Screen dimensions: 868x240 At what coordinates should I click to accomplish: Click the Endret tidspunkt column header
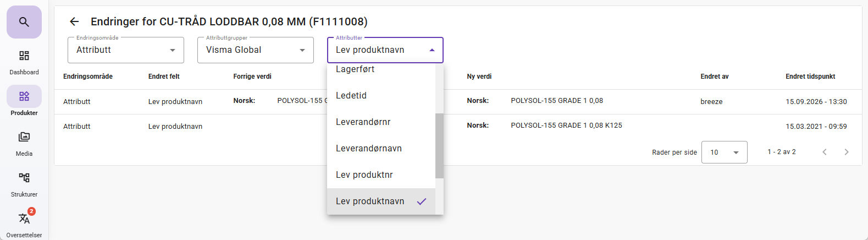pyautogui.click(x=810, y=77)
